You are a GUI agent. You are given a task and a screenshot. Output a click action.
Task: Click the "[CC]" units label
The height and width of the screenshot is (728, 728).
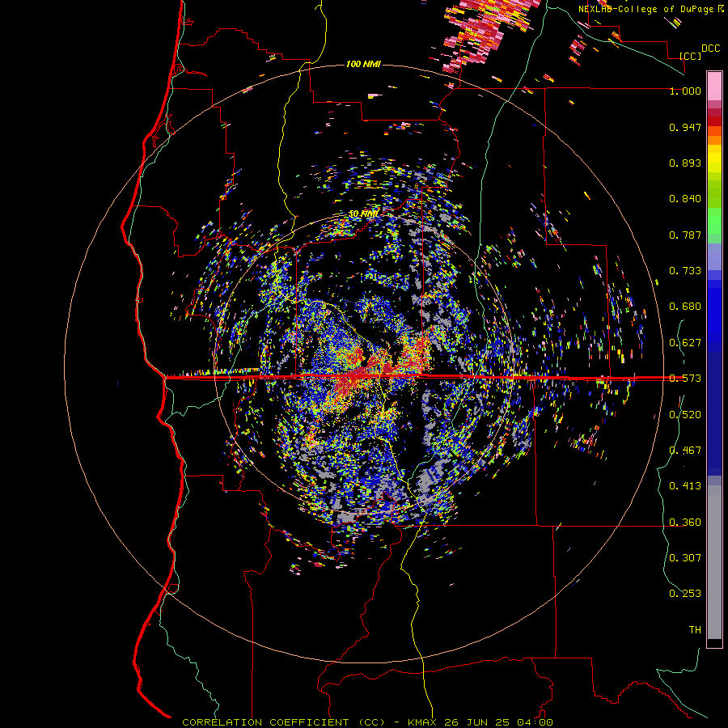pyautogui.click(x=691, y=56)
